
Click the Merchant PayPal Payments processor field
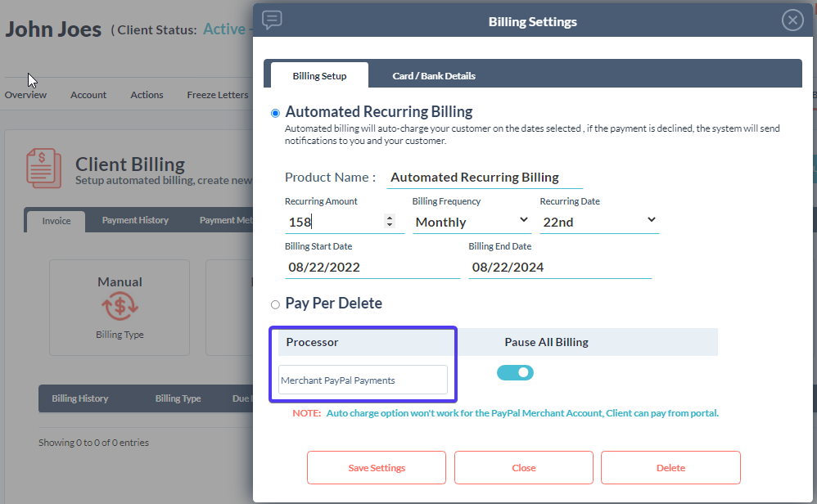pos(363,380)
